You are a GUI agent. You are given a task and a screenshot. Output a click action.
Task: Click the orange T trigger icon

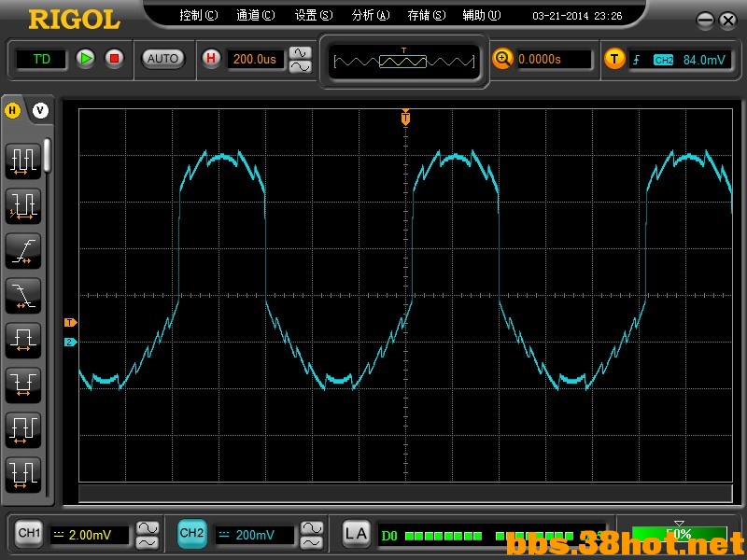coord(614,59)
